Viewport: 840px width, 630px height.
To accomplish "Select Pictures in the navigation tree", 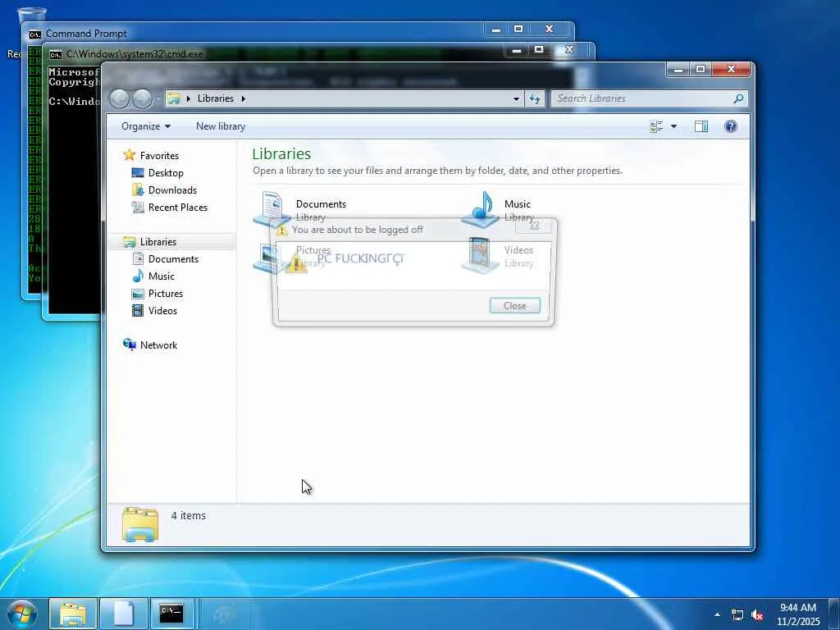I will point(165,294).
